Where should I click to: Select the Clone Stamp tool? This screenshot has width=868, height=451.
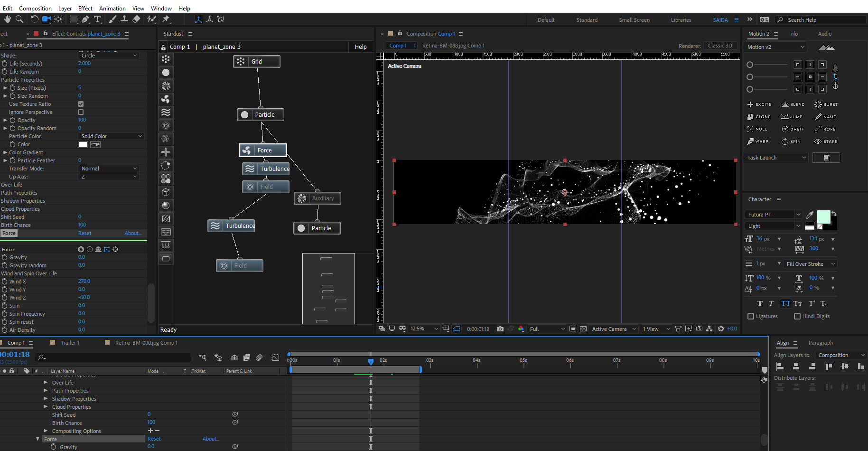[124, 19]
